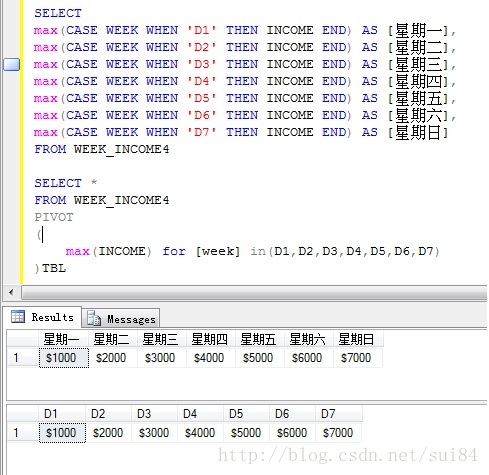Click the $1000 cell under 星期一
The image size is (489, 475).
pyautogui.click(x=64, y=358)
